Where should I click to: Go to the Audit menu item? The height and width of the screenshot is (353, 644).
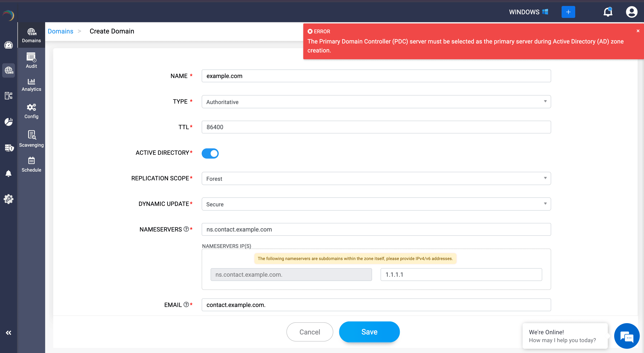tap(31, 60)
